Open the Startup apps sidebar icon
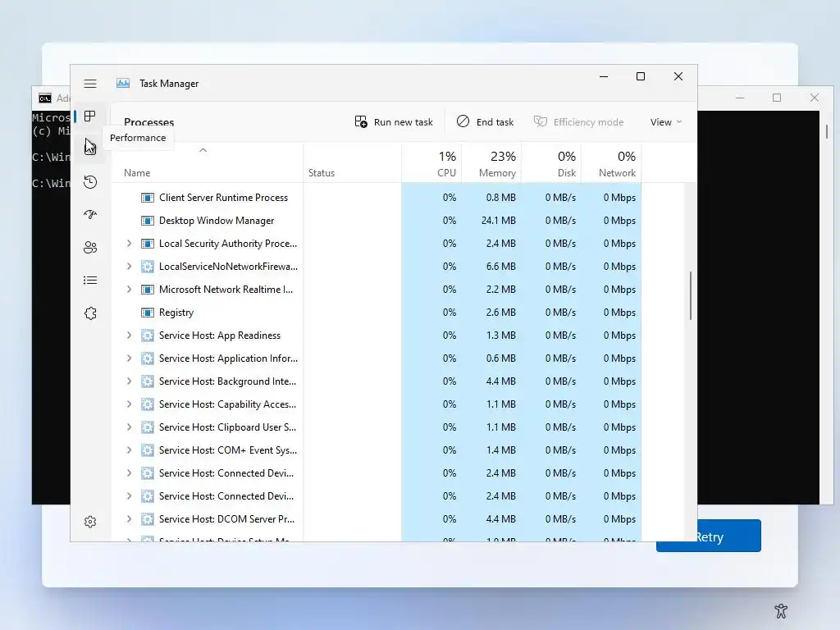Viewport: 840px width, 630px height. [90, 215]
